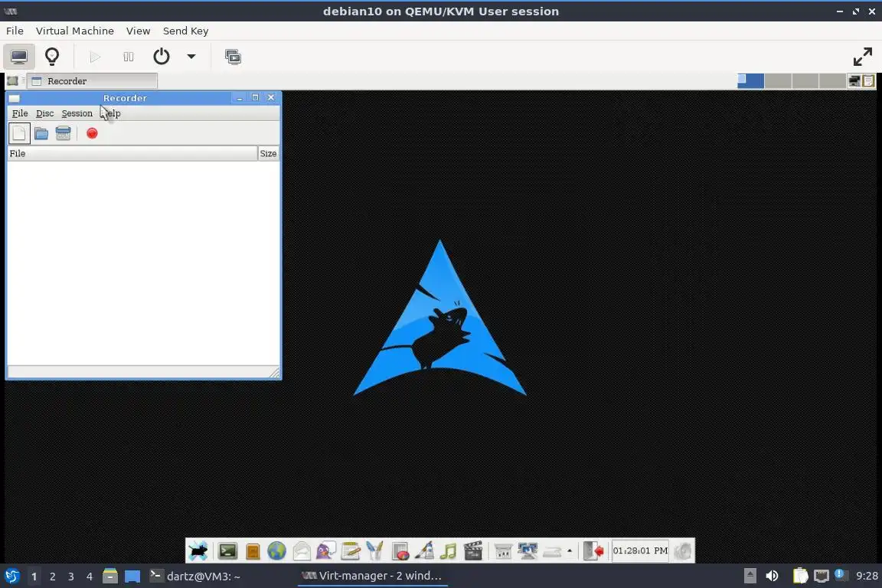Click the show desktop icon in guest panel
The width and height of the screenshot is (882, 588).
12,81
